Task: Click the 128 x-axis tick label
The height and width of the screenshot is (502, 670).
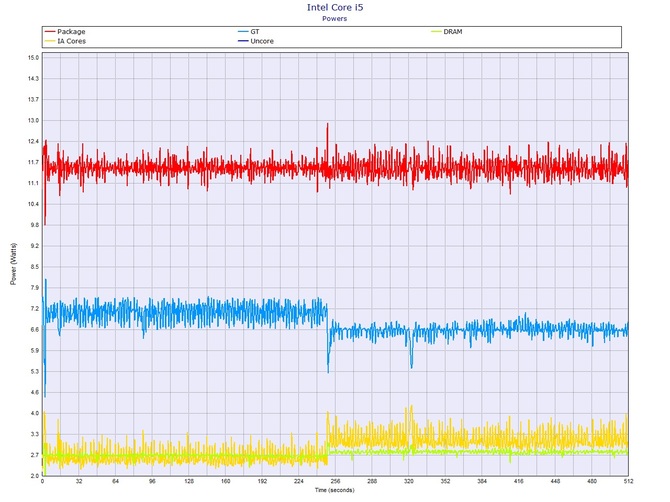Action: 189,481
